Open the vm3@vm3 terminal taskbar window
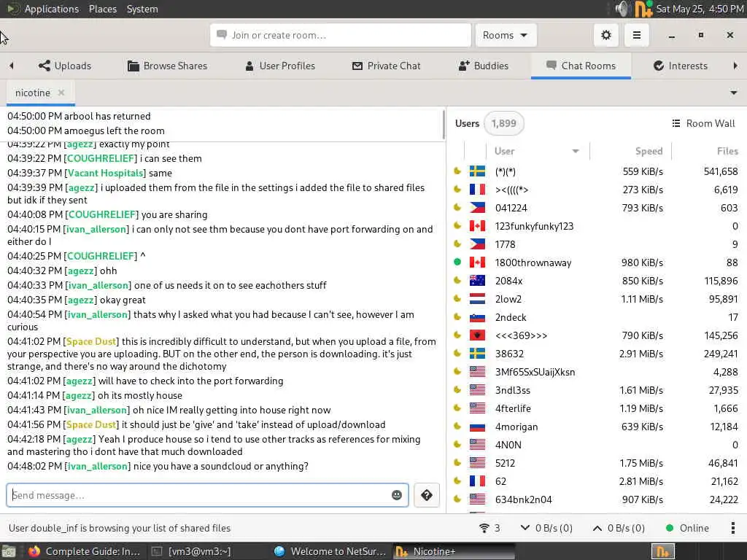The image size is (747, 560). pyautogui.click(x=193, y=551)
